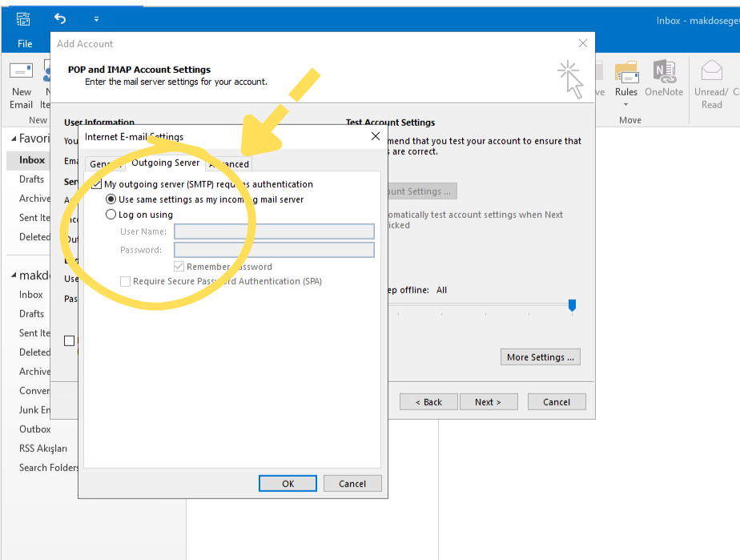Select the Log on using option
Screen dimensions: 740x560
point(111,215)
